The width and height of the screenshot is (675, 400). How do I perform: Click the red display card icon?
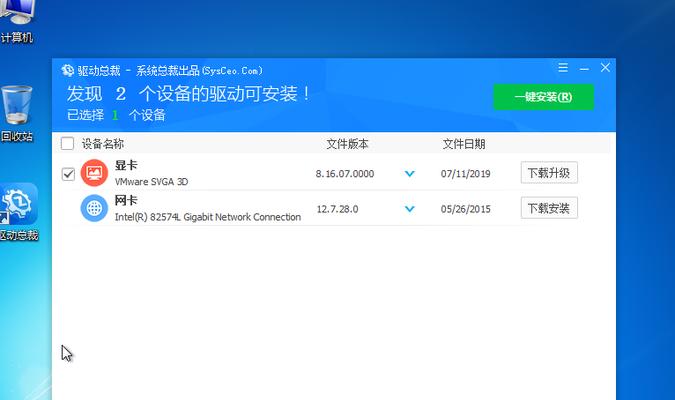(x=94, y=173)
